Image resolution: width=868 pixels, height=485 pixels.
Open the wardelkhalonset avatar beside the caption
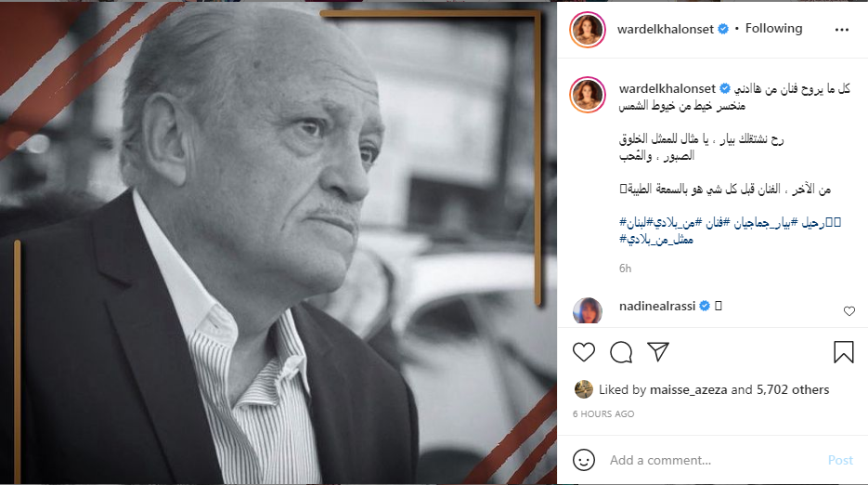588,95
